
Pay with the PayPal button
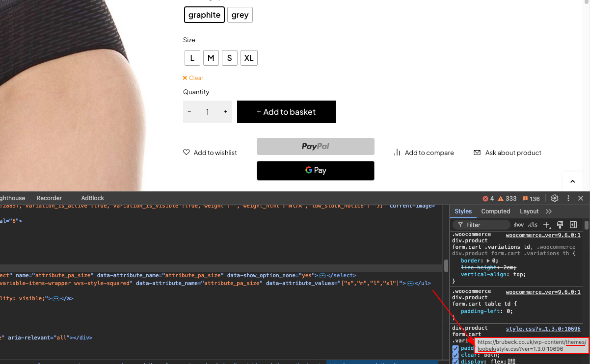(316, 146)
